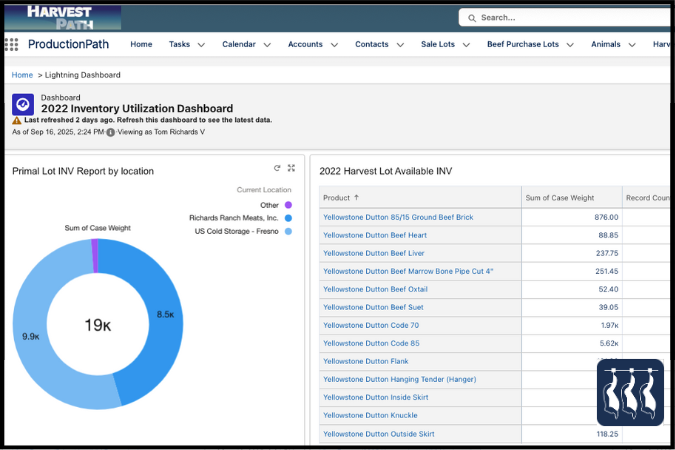Click the 876.00 case weight value

pyautogui.click(x=606, y=217)
